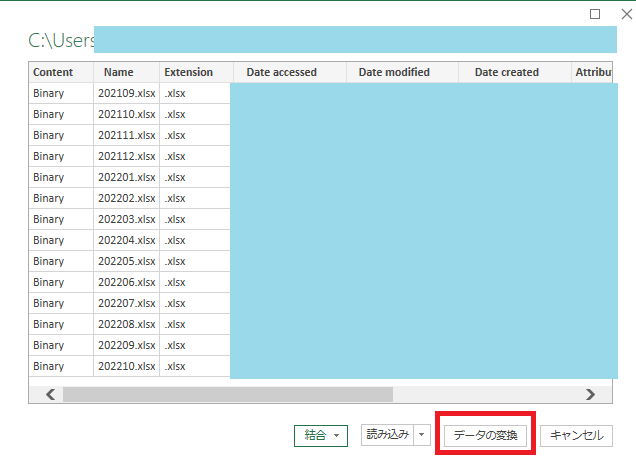Click the horizontal scrollbar thumb
This screenshot has height=459, width=636.
228,394
